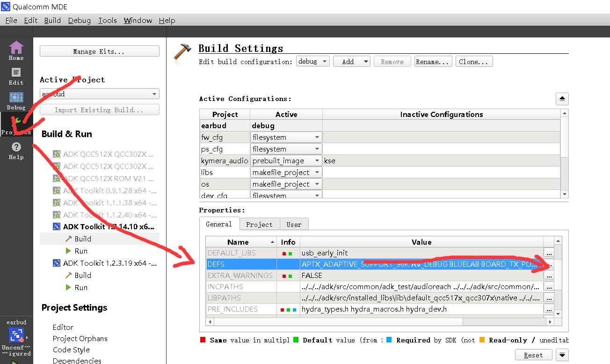Image resolution: width=610 pixels, height=364 pixels.
Task: Click the Clone... configuration button
Action: (474, 62)
